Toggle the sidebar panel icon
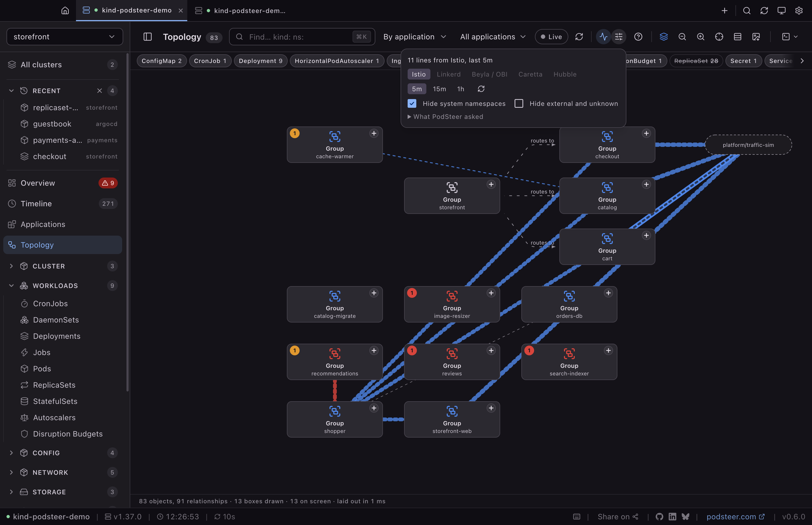The width and height of the screenshot is (812, 525). (x=148, y=37)
